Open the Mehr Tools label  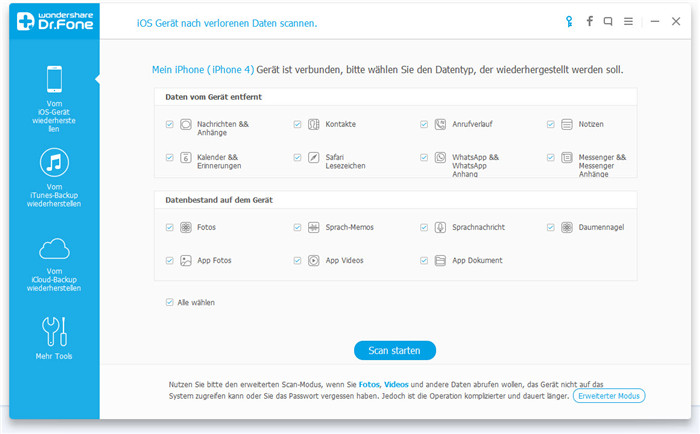54,356
